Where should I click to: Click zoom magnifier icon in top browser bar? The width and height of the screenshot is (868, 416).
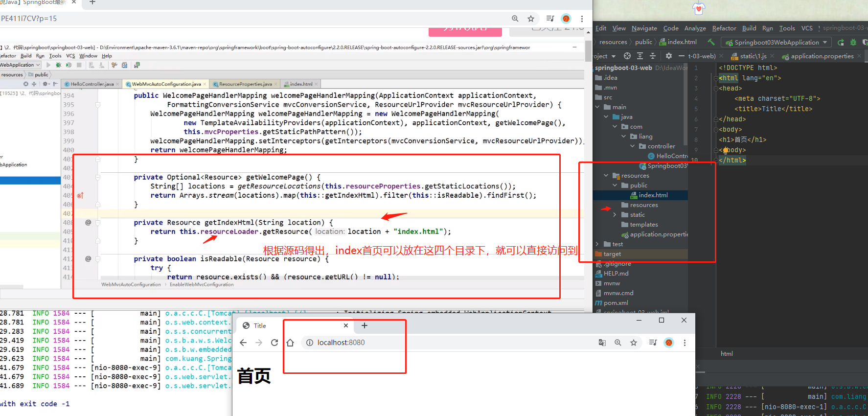click(x=515, y=19)
